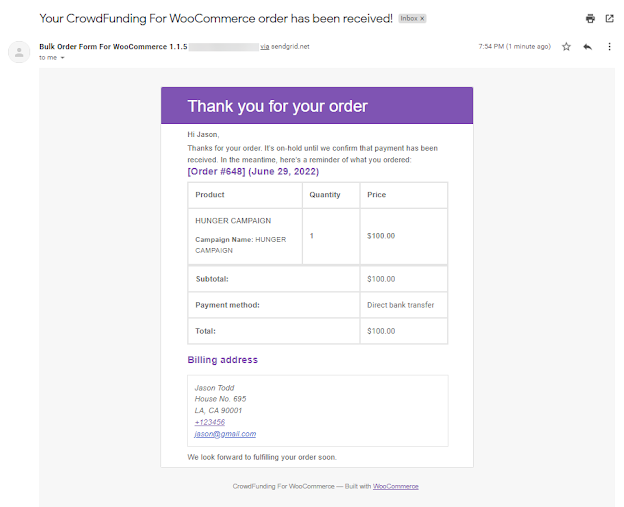Call the phone number +123456 link
624x507 pixels.
pos(210,422)
